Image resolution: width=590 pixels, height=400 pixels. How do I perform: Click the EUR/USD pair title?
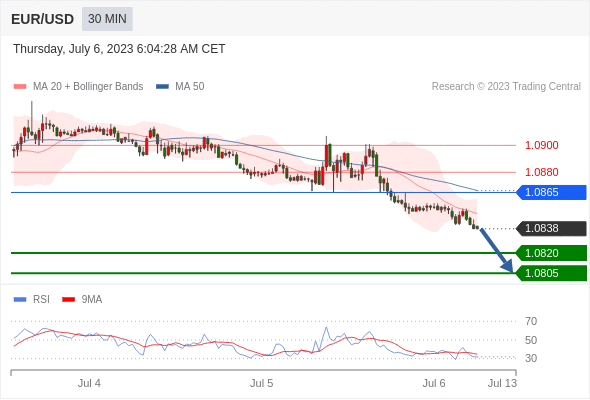tap(42, 19)
